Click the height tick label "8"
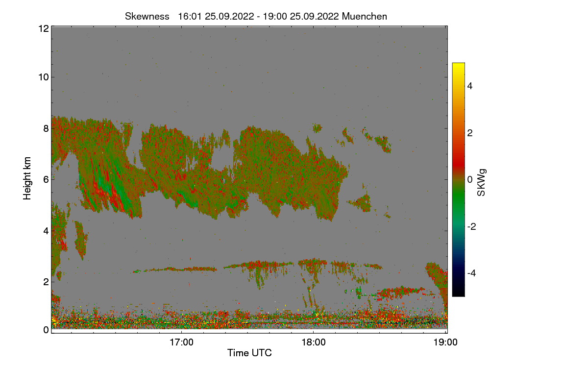This screenshot has width=588, height=392. [x=46, y=128]
